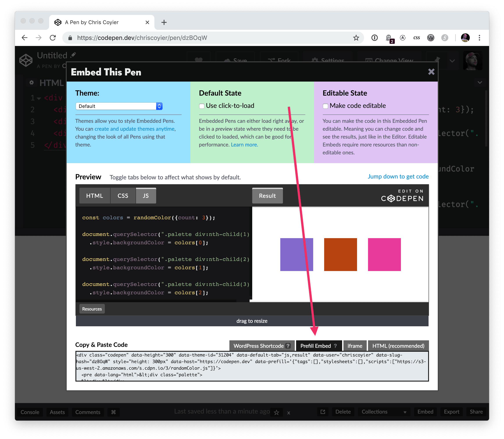
Task: Enable Use click-to-load
Action: [202, 106]
